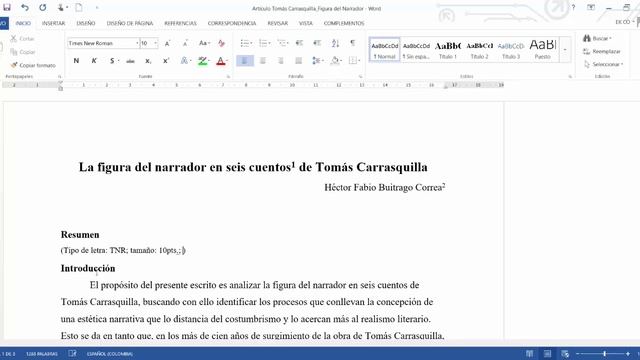The height and width of the screenshot is (360, 640).
Task: Zoom in with the plus button
Action: click(x=628, y=354)
